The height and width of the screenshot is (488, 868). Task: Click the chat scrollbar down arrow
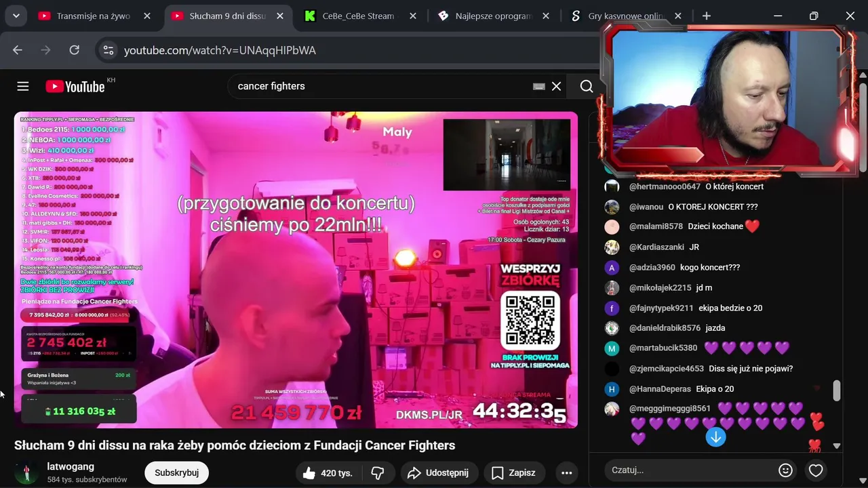click(x=836, y=446)
